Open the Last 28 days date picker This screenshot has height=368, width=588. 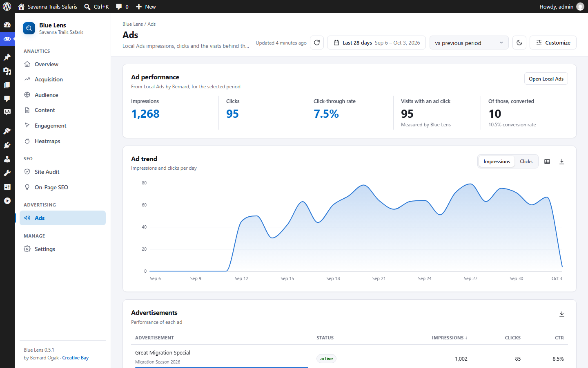pos(376,43)
